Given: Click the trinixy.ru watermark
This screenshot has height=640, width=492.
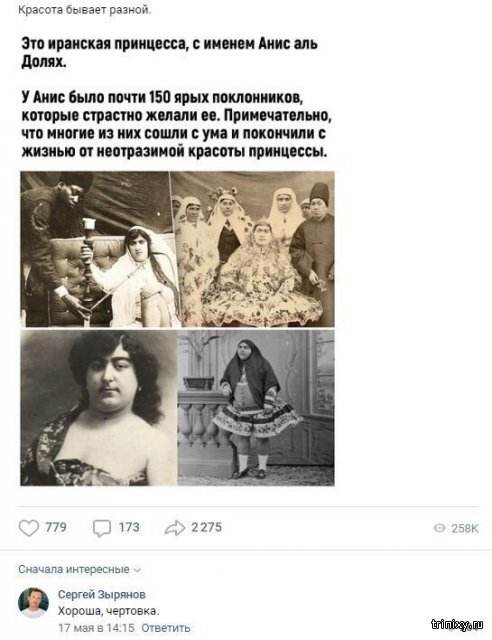Looking at the screenshot, I should click(457, 624).
